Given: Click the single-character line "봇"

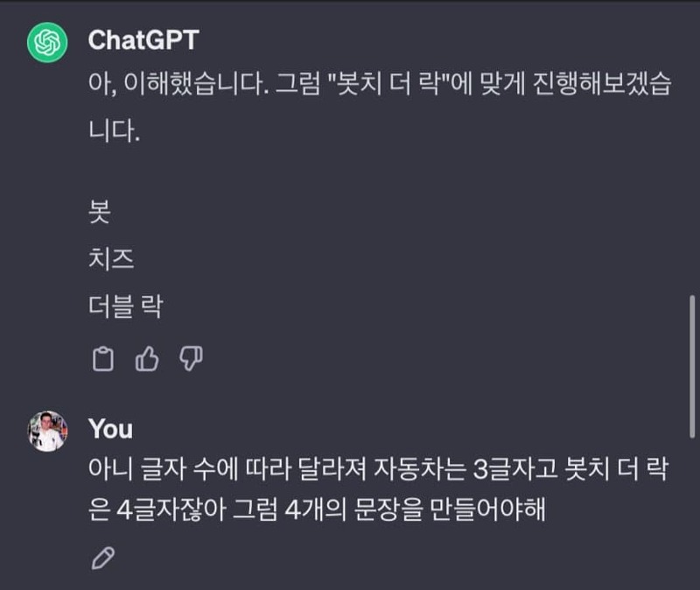Looking at the screenshot, I should [100, 211].
